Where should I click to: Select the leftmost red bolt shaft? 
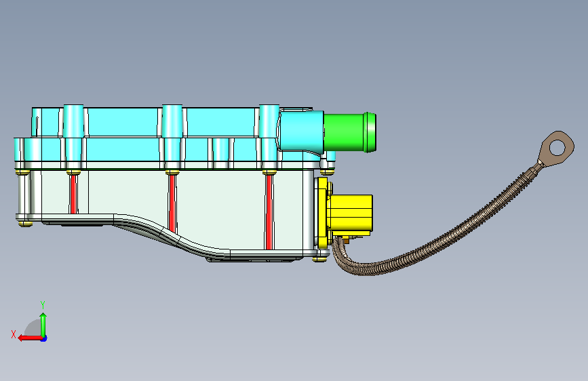(x=74, y=195)
